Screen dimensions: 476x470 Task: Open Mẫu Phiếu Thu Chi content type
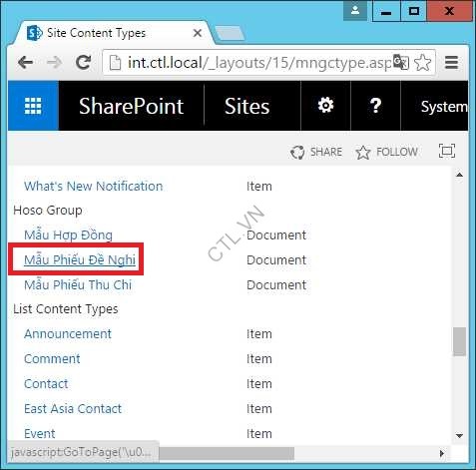(x=78, y=284)
